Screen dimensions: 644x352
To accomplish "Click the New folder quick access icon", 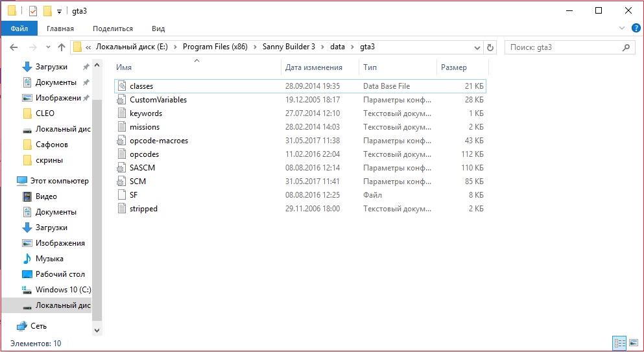I will [47, 11].
